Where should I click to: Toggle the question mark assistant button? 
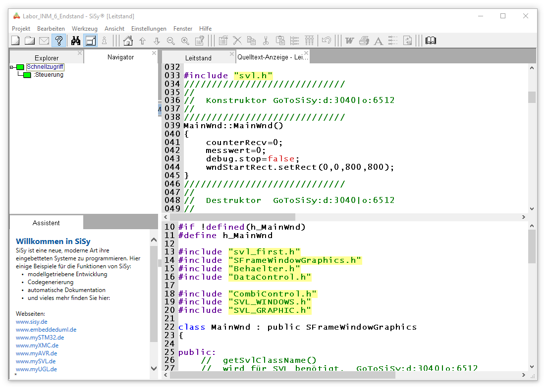click(58, 41)
